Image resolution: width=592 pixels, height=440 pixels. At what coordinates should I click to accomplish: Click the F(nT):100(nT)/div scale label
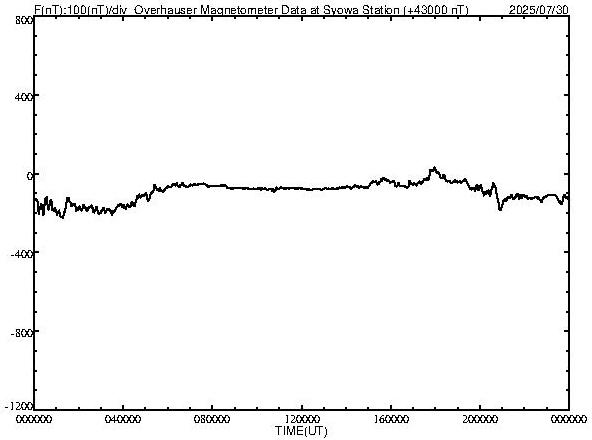(x=80, y=10)
